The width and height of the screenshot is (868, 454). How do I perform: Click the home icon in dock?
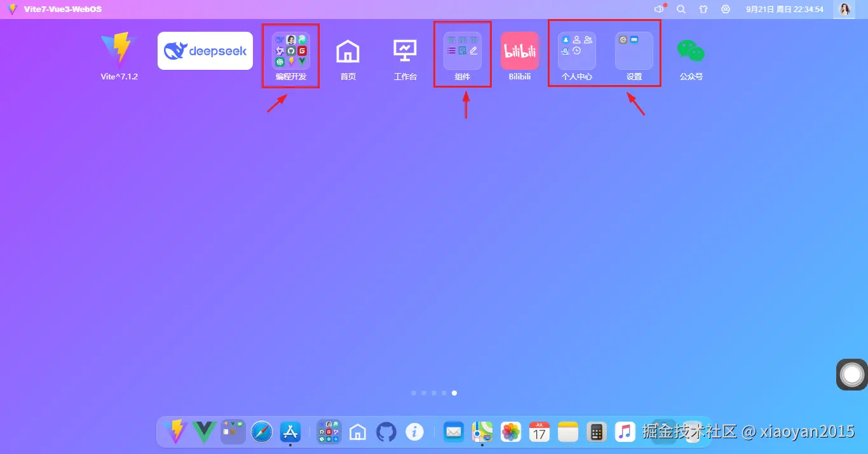point(358,432)
